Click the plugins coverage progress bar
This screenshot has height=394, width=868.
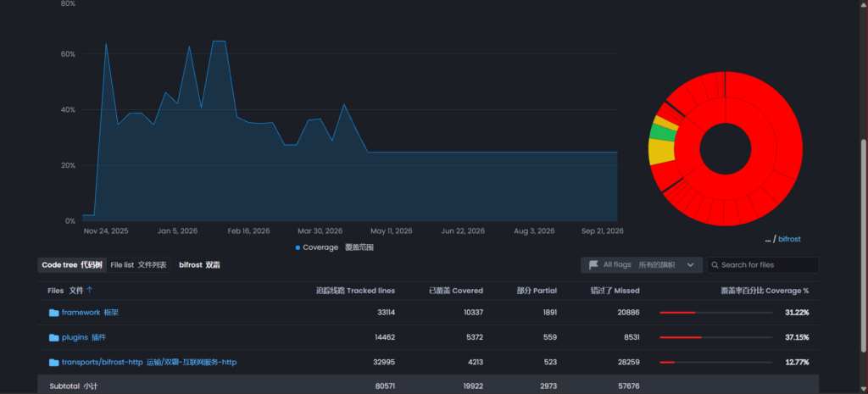coord(715,337)
